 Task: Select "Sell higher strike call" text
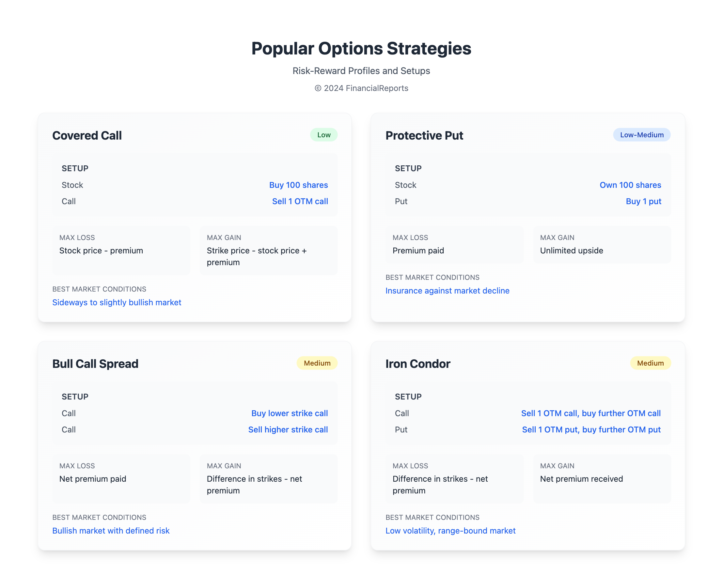coord(288,430)
